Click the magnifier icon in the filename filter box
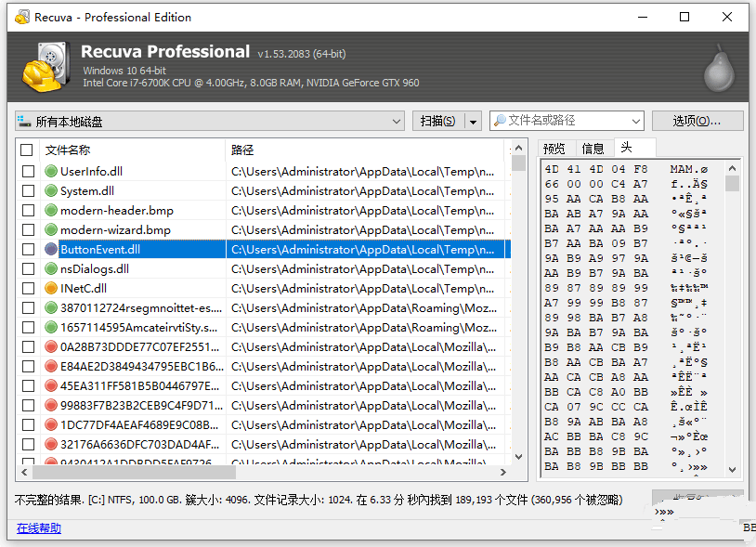 (500, 120)
